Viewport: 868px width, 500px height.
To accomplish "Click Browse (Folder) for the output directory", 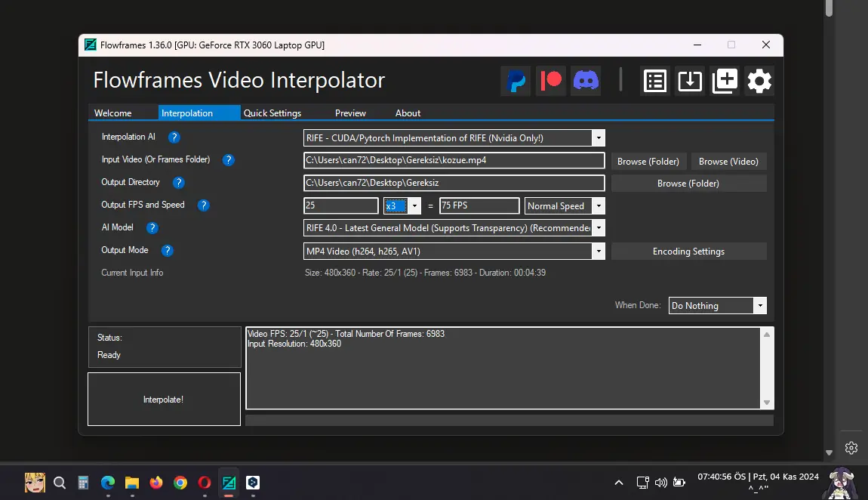I will pyautogui.click(x=688, y=184).
